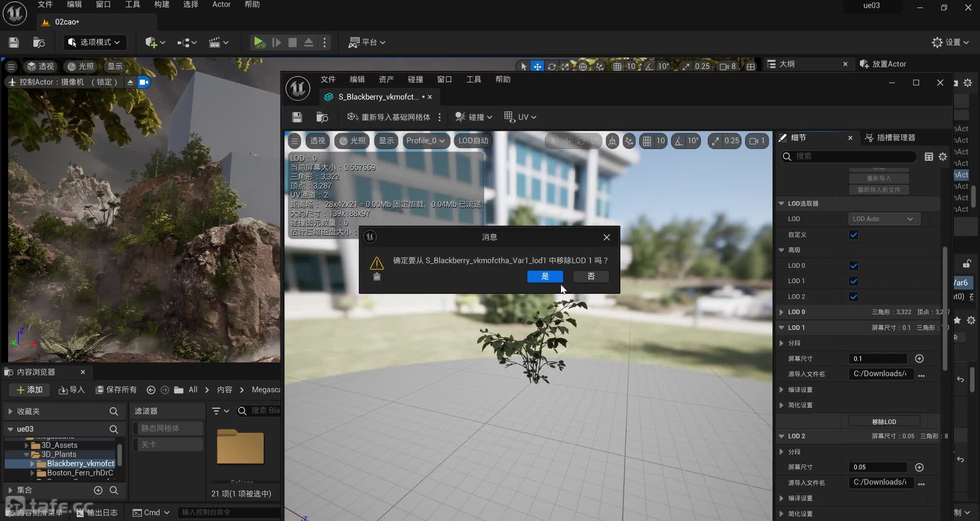Click the 光照 view mode button in mesh viewport
The image size is (980, 521).
click(352, 141)
